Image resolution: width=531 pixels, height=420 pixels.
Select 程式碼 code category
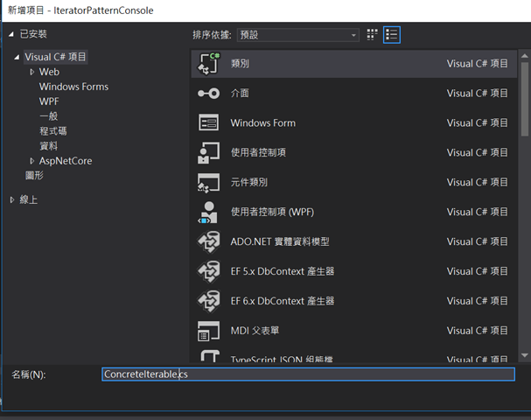53,131
